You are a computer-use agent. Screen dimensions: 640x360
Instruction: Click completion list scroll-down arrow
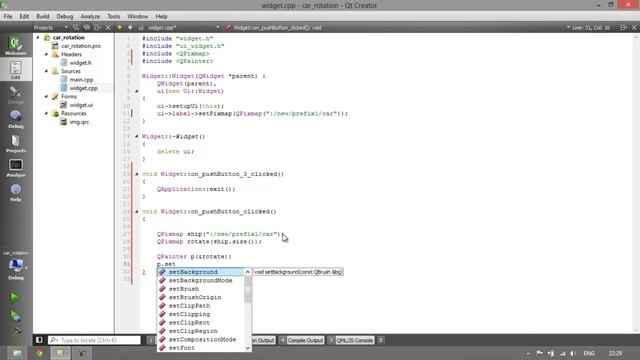click(248, 348)
